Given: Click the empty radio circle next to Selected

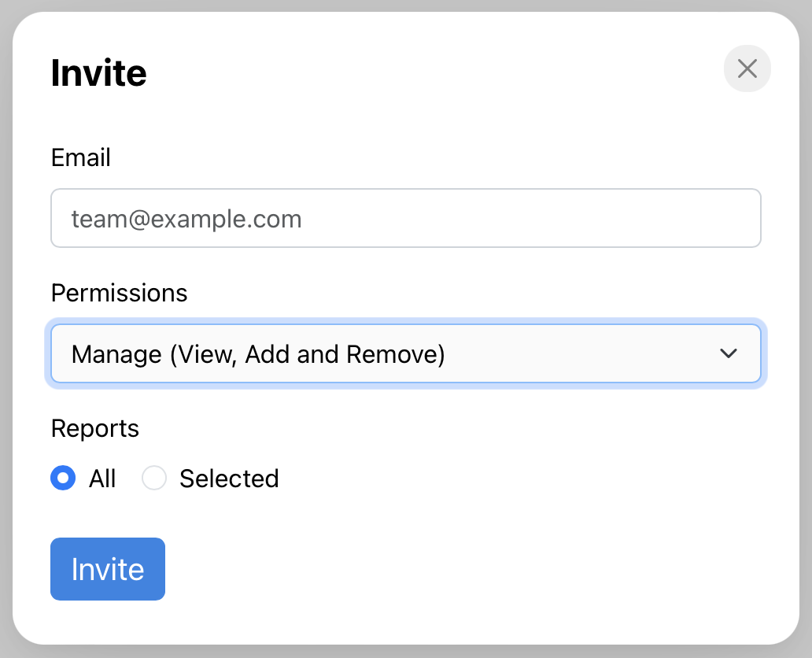Looking at the screenshot, I should coord(154,478).
